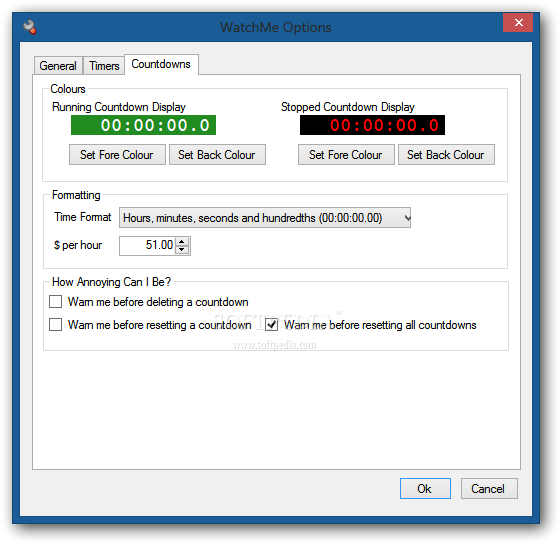Click the Cancel button
Image resolution: width=560 pixels, height=544 pixels.
pyautogui.click(x=489, y=488)
